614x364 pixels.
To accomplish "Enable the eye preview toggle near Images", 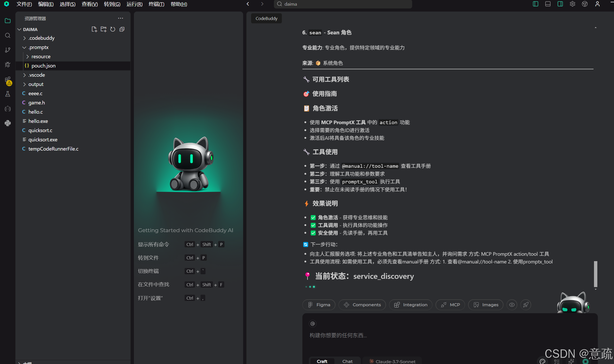I will 512,305.
